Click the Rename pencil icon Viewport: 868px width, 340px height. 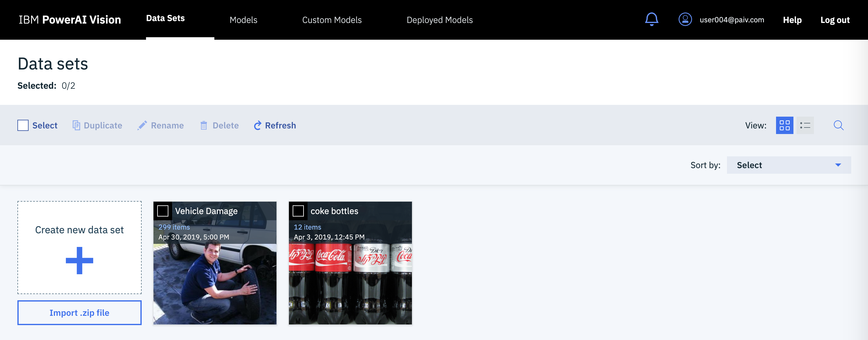(142, 126)
